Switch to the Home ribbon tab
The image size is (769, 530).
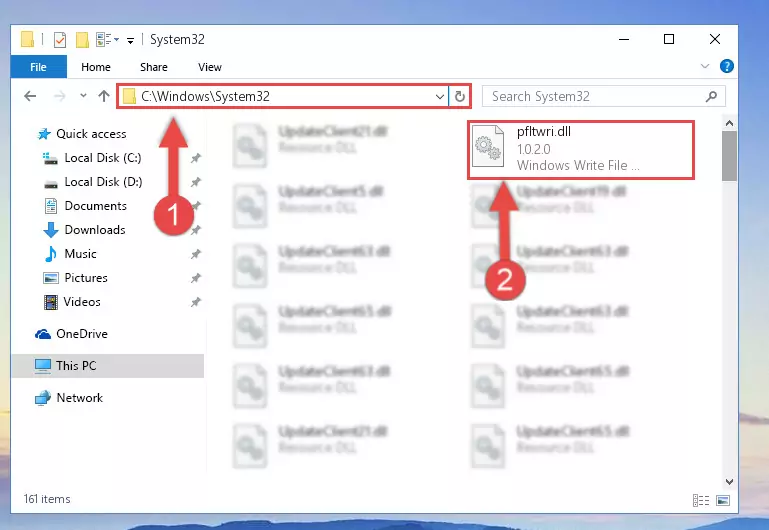pos(96,67)
